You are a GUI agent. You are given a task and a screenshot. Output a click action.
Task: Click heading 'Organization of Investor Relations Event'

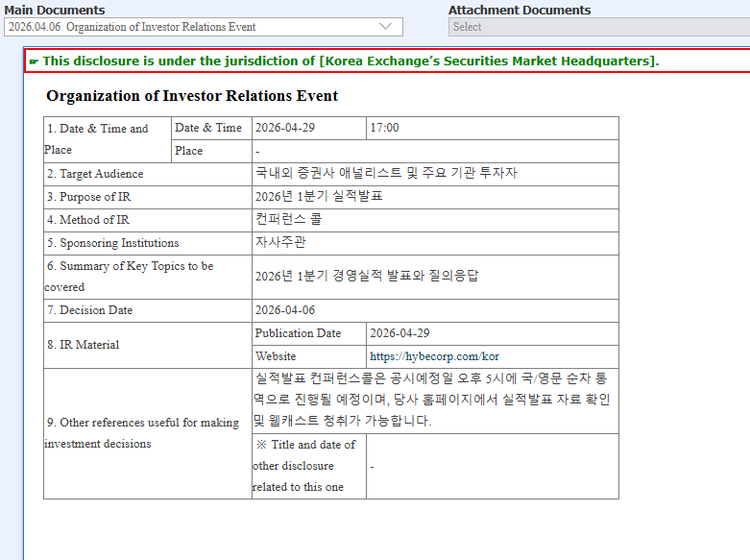click(192, 96)
